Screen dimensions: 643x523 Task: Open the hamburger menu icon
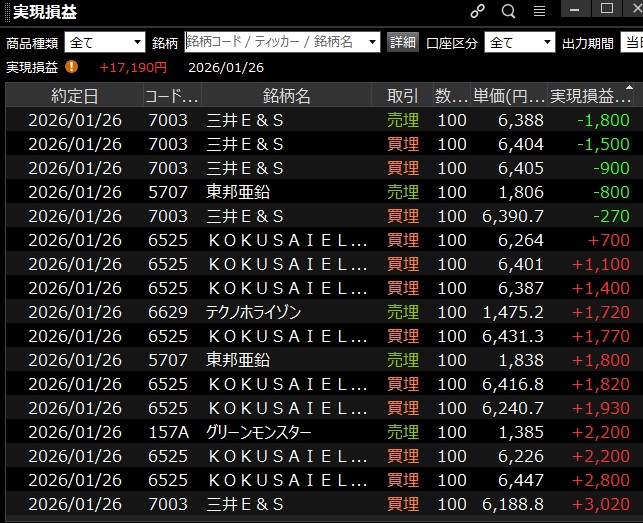pyautogui.click(x=539, y=11)
